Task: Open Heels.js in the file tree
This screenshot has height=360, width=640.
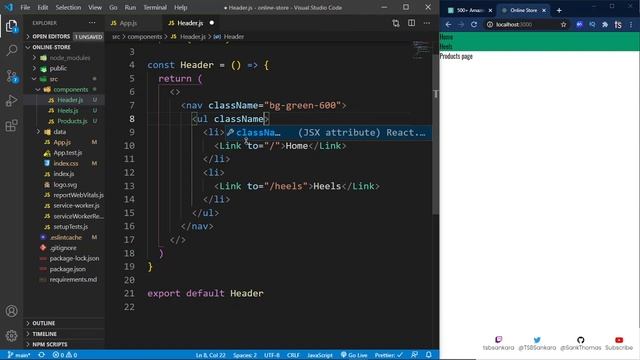Action: [68, 111]
